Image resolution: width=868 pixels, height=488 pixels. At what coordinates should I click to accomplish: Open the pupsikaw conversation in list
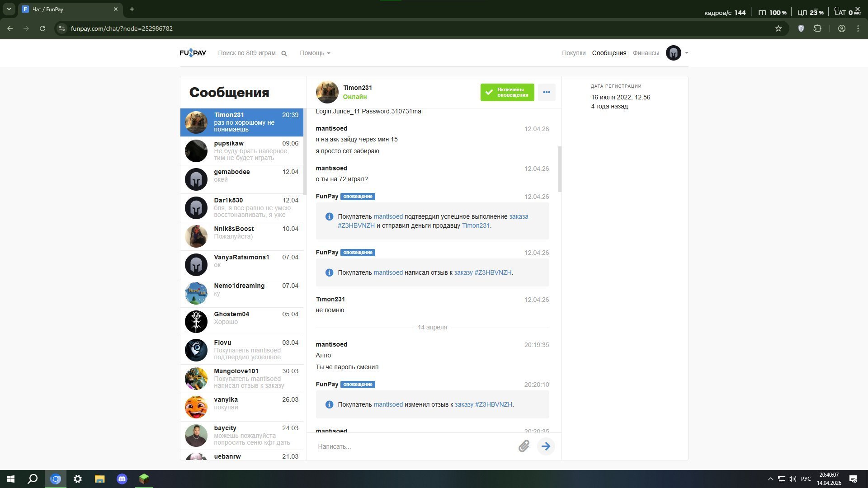click(242, 150)
